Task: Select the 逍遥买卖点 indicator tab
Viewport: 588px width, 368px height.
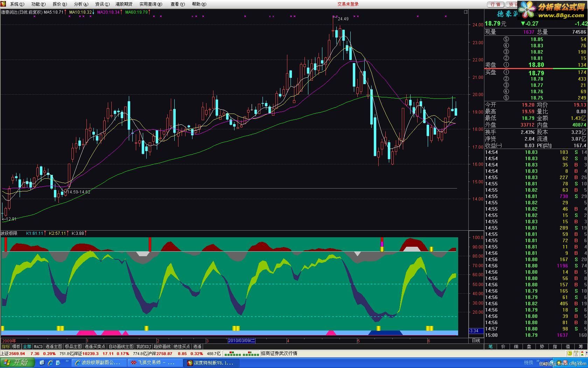Action: (95, 347)
